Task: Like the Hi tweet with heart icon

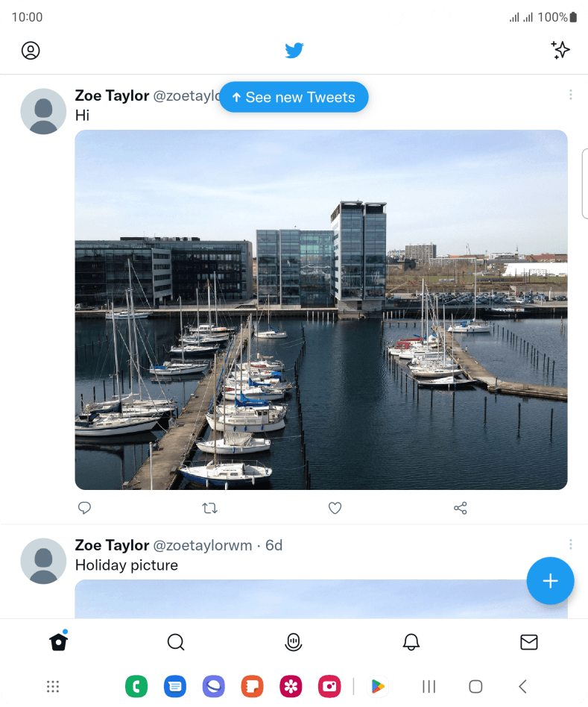Action: point(335,508)
